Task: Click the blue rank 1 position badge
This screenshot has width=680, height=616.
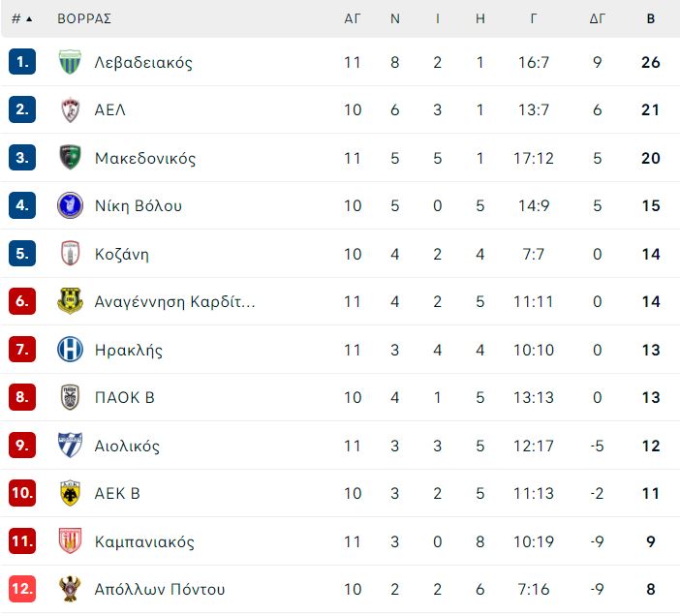Action: tap(22, 62)
